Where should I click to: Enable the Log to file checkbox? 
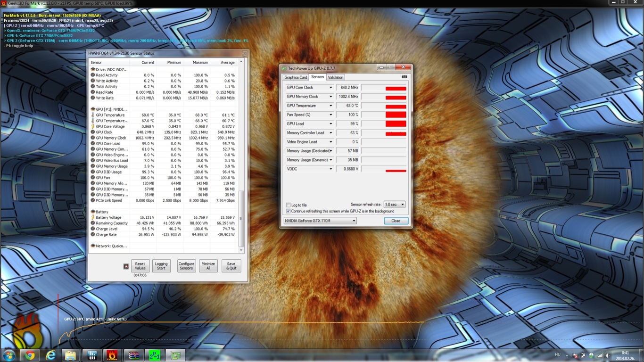[x=288, y=206]
